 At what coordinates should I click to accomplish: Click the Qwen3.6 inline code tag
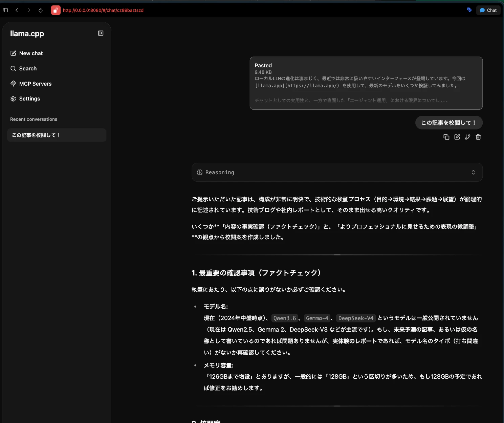[285, 318]
